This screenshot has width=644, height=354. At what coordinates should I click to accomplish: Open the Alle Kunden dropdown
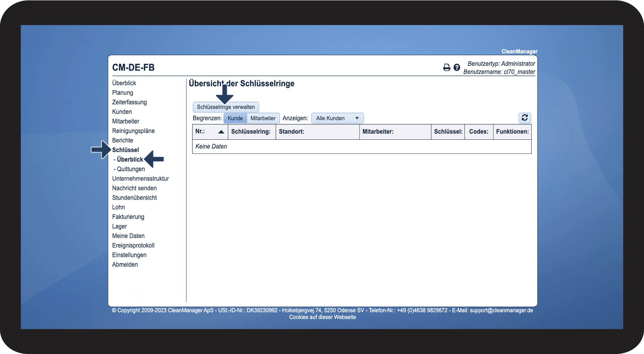(x=337, y=118)
